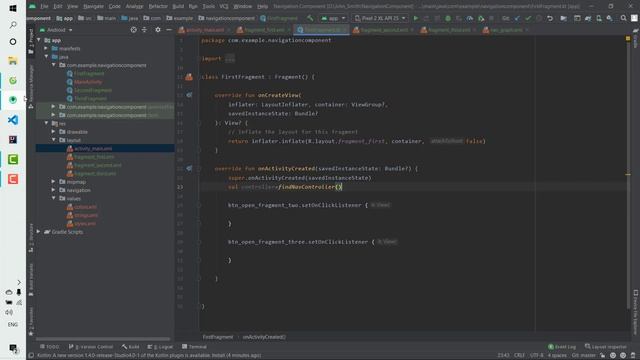
Task: Open Project panel settings gear
Action: tap(158, 30)
